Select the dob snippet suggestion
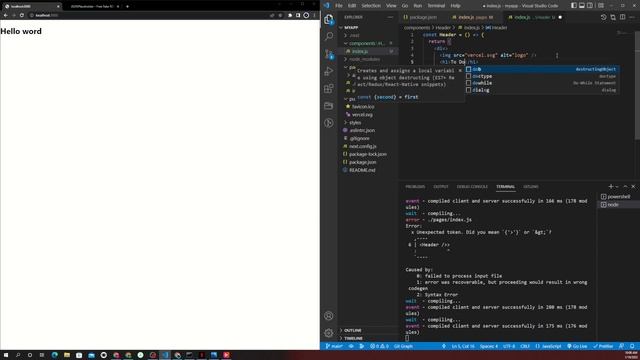The width and height of the screenshot is (640, 360). coord(542,69)
